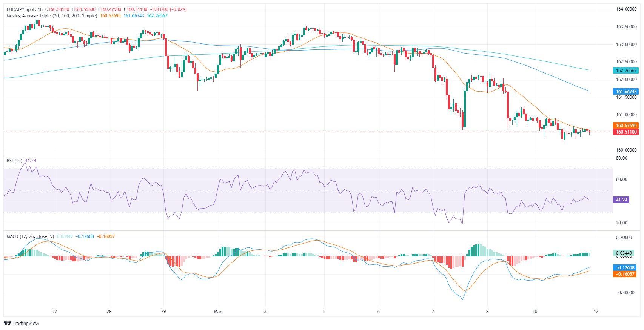
Task: Click blue -0.12608 MACD axis tag
Action: click(x=625, y=268)
